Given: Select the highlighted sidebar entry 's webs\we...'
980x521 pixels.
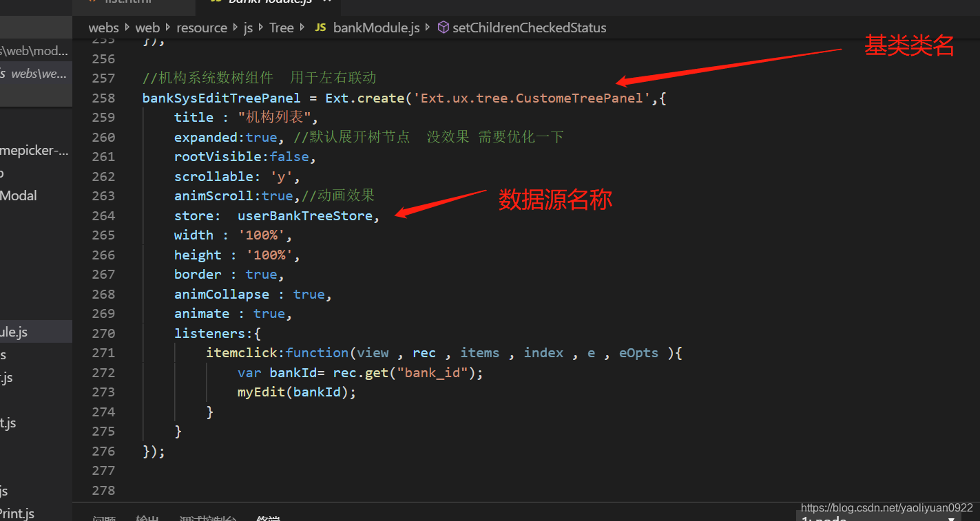Looking at the screenshot, I should (36, 73).
